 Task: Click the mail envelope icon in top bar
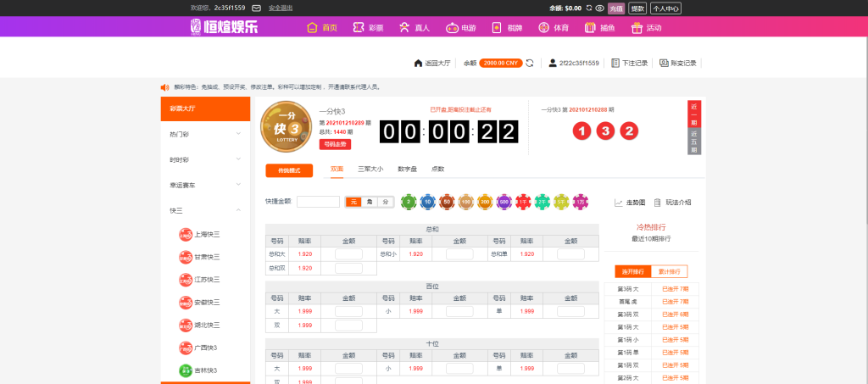(x=257, y=8)
